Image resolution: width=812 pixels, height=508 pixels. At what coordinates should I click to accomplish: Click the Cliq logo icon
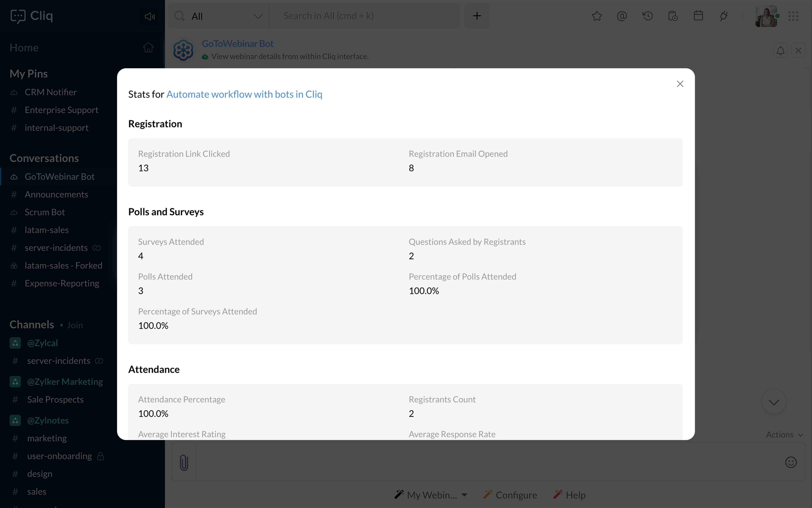(x=18, y=16)
